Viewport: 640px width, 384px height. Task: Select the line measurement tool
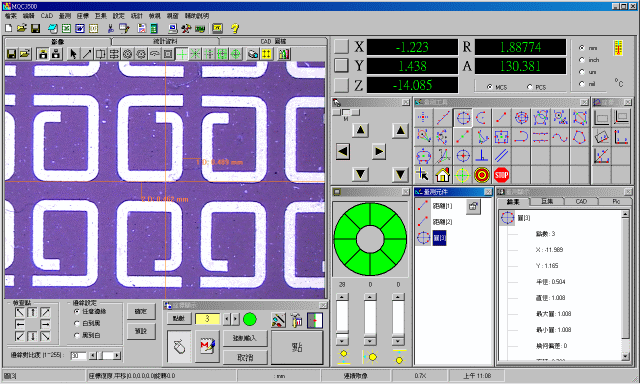(443, 118)
